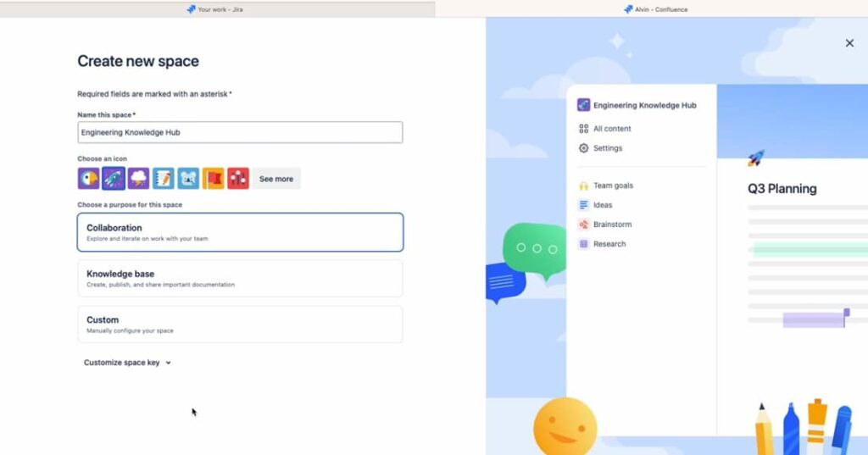Choose the storm cloud space icon
The width and height of the screenshot is (868, 455).
tap(138, 179)
